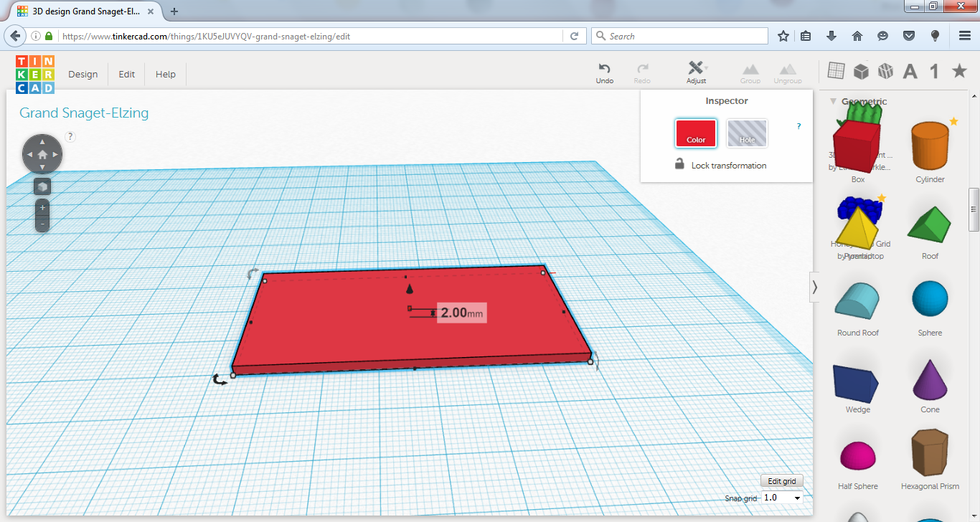980x522 pixels.
Task: Select the yellow Pyramid shape
Action: 857,230
